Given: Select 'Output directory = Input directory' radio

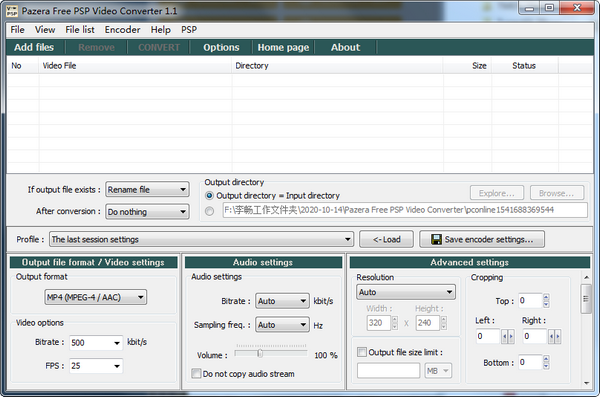Looking at the screenshot, I should pyautogui.click(x=209, y=196).
